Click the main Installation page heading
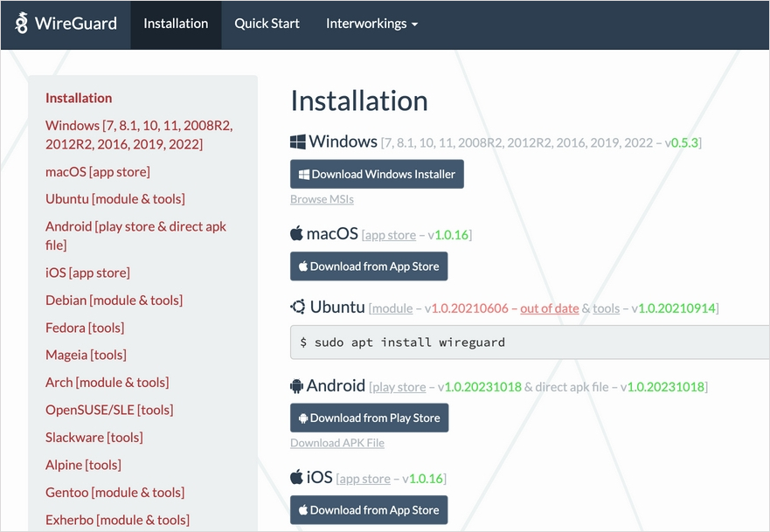The image size is (770, 532). 359,101
